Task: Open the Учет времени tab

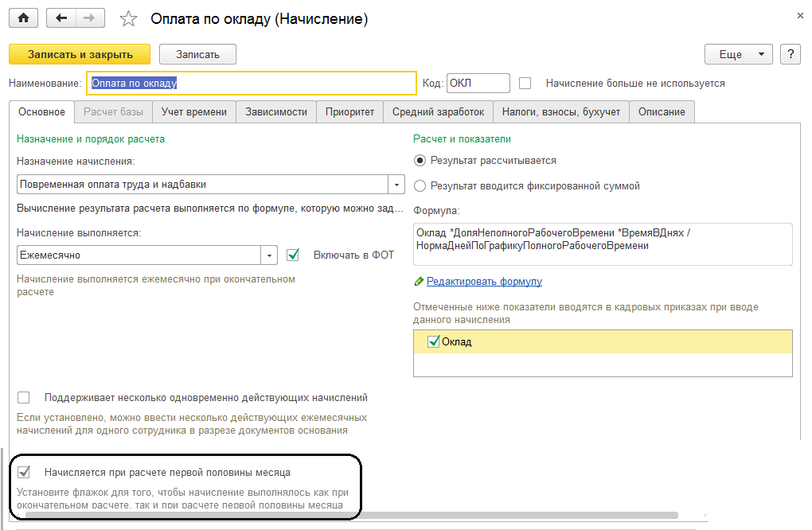Action: (194, 111)
